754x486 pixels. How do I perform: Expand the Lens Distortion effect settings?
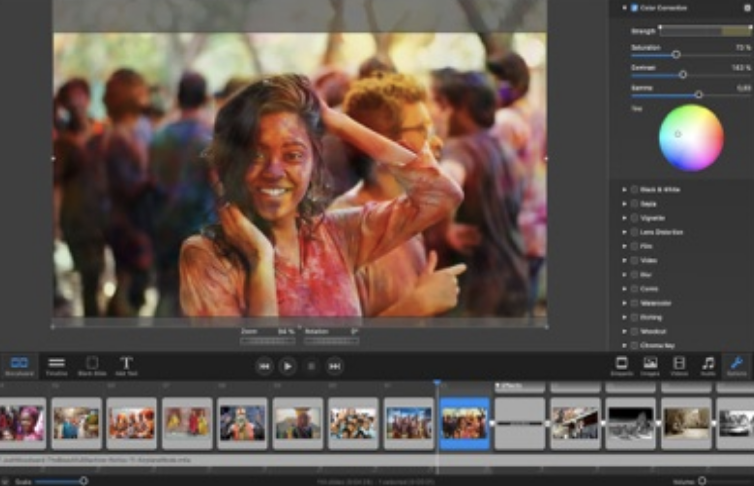click(x=624, y=232)
